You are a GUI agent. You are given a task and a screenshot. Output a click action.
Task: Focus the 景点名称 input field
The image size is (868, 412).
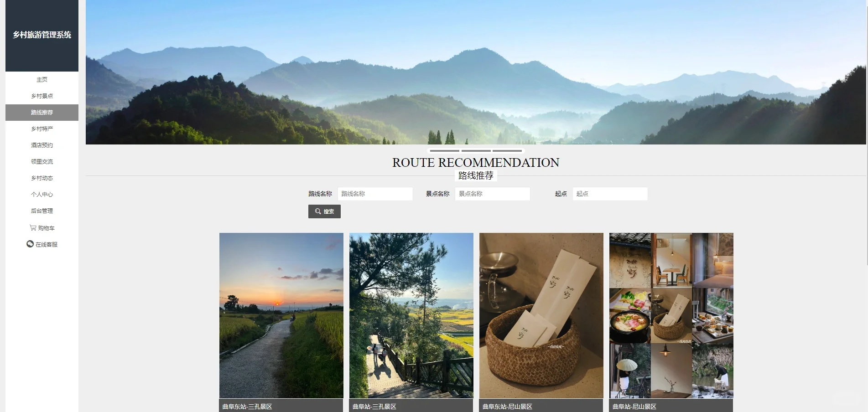click(x=493, y=194)
